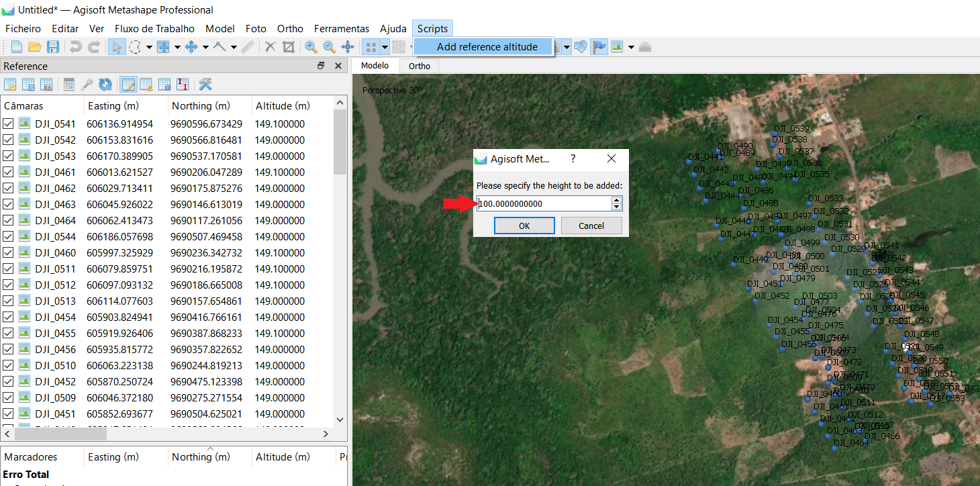980x486 pixels.
Task: Uncheck the DJI_0463 camera checkbox
Action: click(8, 204)
